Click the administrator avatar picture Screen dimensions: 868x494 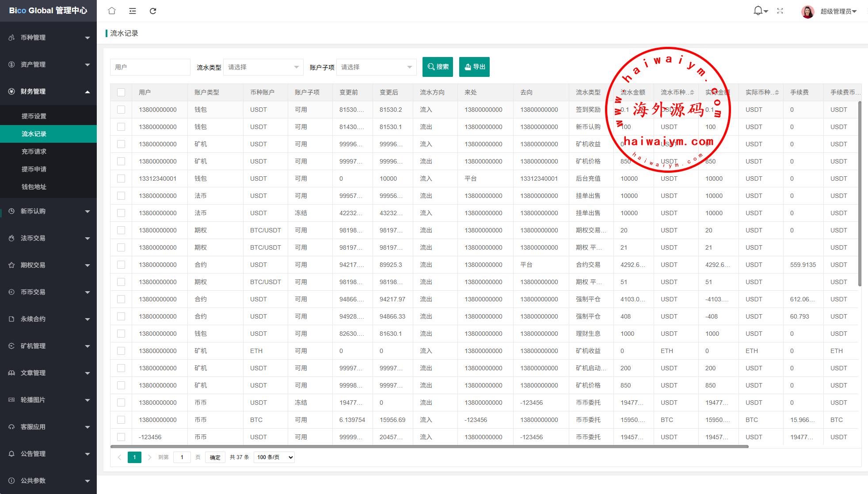pos(807,11)
